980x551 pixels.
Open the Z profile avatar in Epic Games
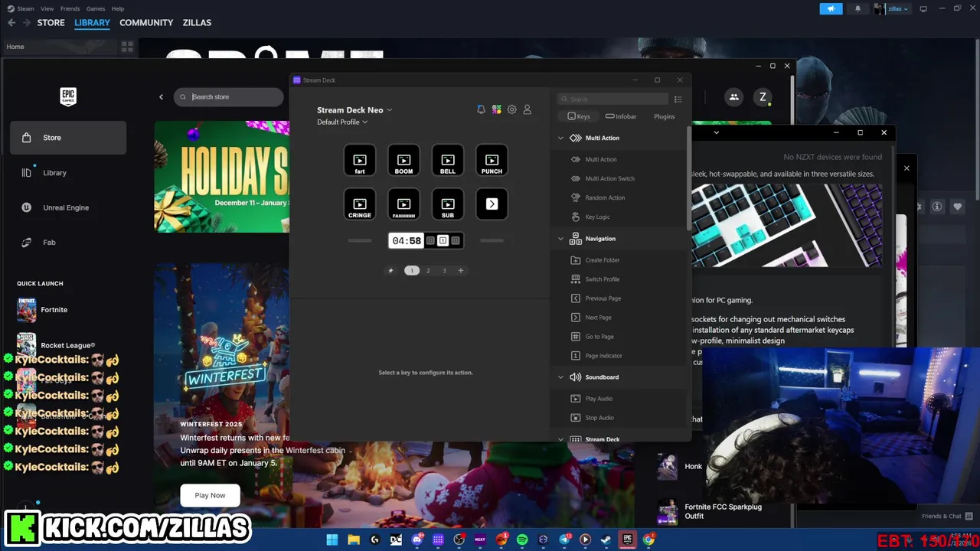click(x=763, y=97)
